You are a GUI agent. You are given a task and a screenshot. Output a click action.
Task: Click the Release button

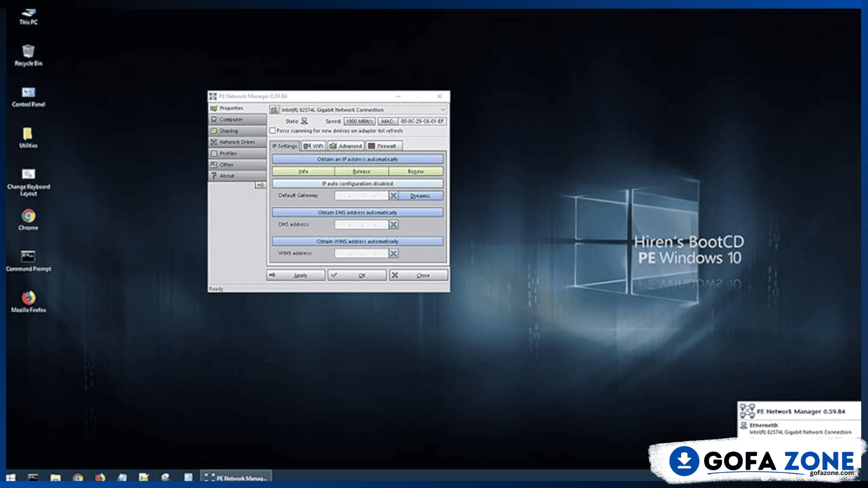(x=361, y=171)
